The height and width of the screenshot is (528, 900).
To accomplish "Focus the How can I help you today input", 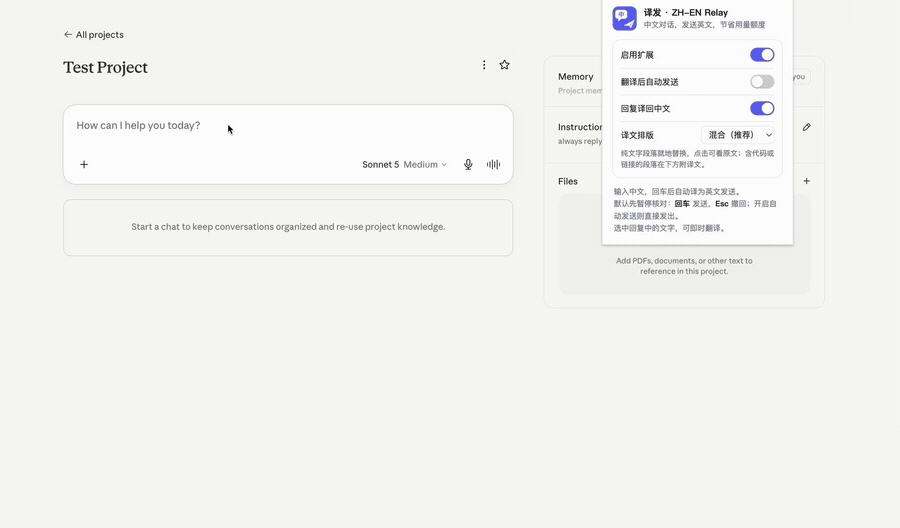I will click(x=288, y=126).
